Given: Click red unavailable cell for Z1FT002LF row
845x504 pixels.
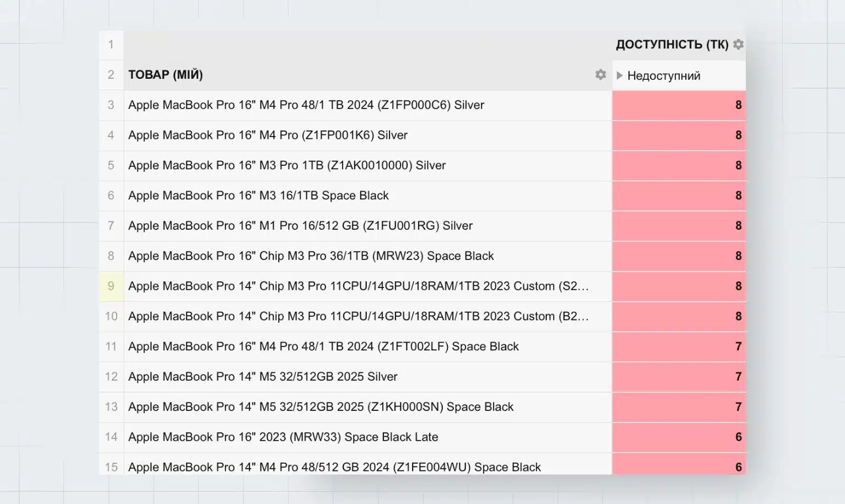Looking at the screenshot, I should [679, 346].
